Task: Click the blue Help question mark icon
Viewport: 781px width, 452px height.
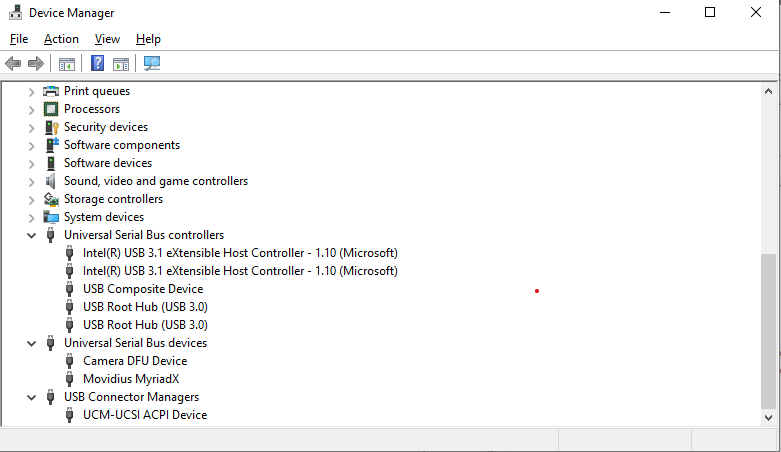Action: coord(97,64)
